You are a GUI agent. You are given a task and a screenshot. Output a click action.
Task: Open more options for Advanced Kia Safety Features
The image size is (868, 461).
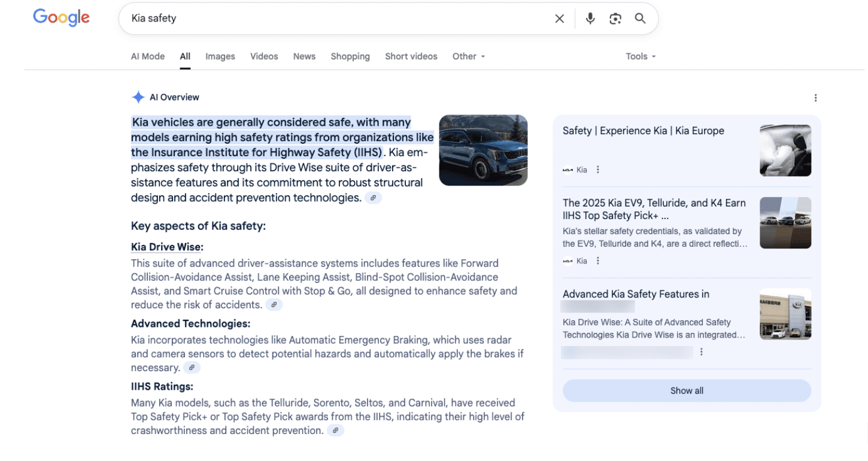pos(702,352)
